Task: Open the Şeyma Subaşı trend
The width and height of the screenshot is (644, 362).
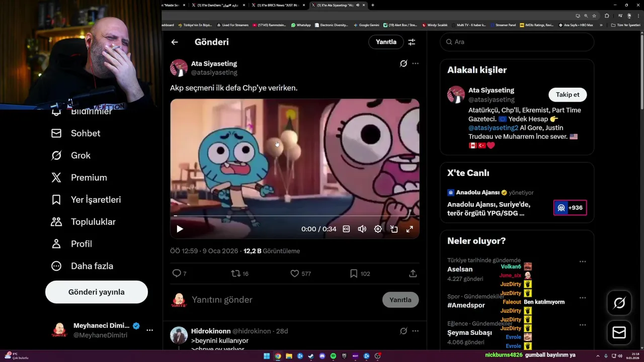Action: (x=469, y=333)
